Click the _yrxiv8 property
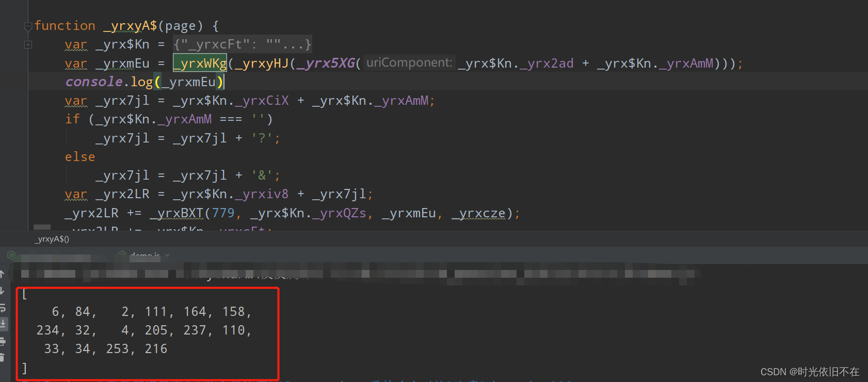The image size is (868, 382). (x=262, y=194)
